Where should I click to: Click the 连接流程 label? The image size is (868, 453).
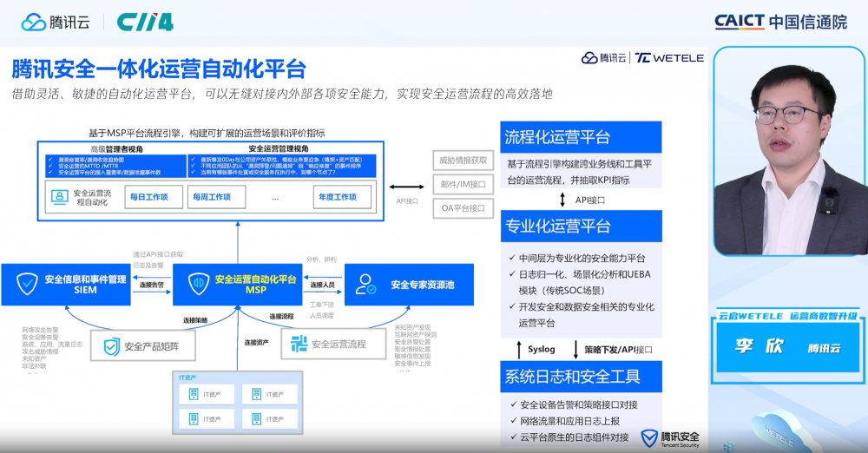(x=281, y=316)
